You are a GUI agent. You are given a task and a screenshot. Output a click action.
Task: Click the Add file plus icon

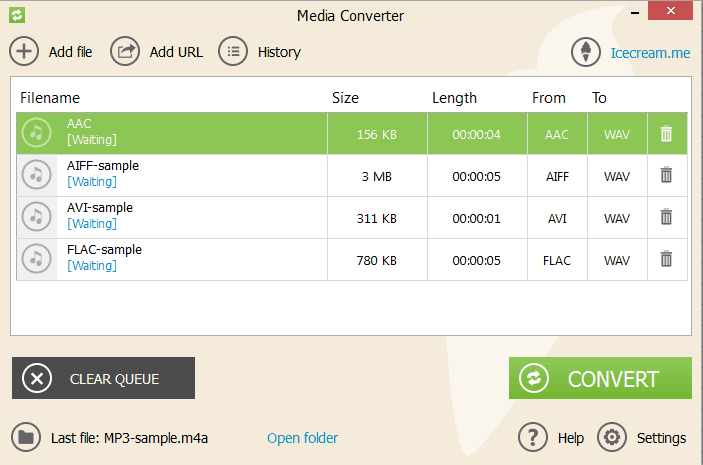pyautogui.click(x=24, y=52)
